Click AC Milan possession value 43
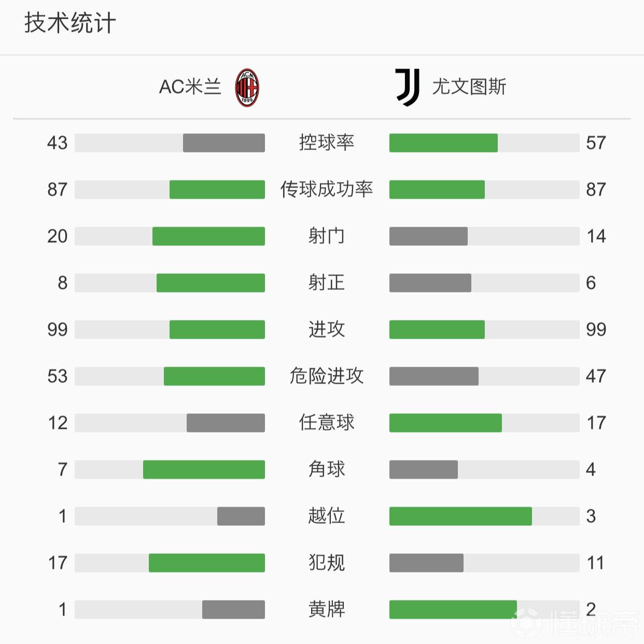This screenshot has height=644, width=644. click(x=57, y=143)
